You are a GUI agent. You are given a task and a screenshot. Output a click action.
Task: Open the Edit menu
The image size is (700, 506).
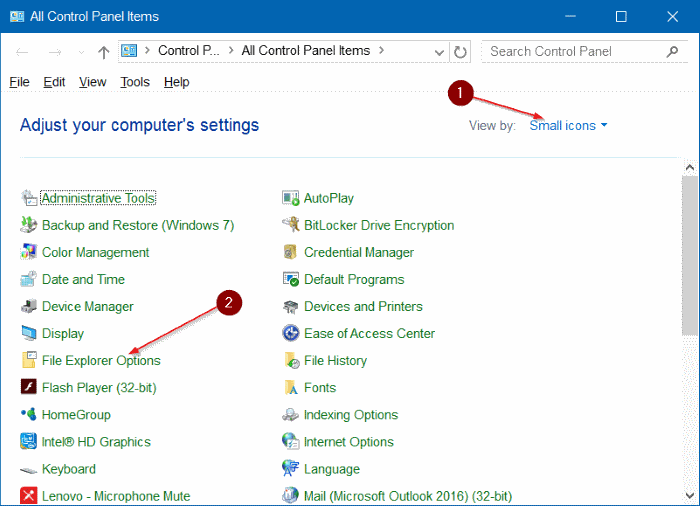coord(54,82)
